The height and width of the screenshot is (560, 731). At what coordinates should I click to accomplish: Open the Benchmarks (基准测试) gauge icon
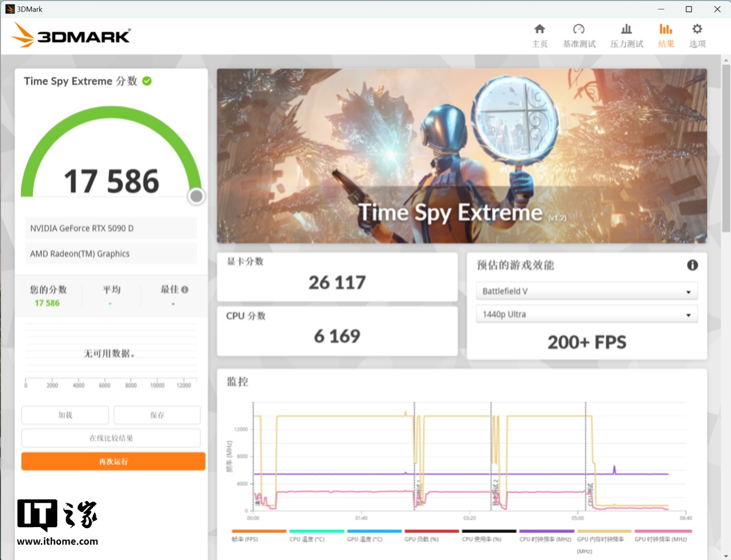click(579, 29)
